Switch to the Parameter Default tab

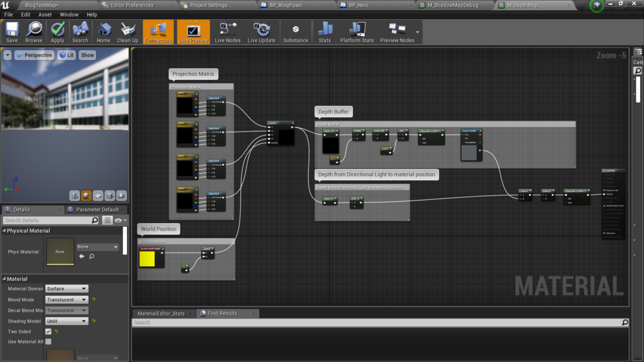click(x=97, y=209)
